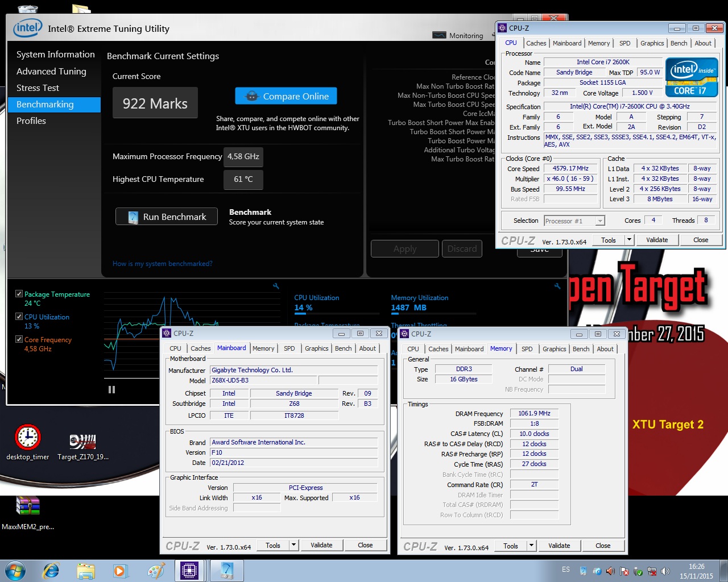The width and height of the screenshot is (728, 582).
Task: Click the Apply button in XTU
Action: click(405, 249)
